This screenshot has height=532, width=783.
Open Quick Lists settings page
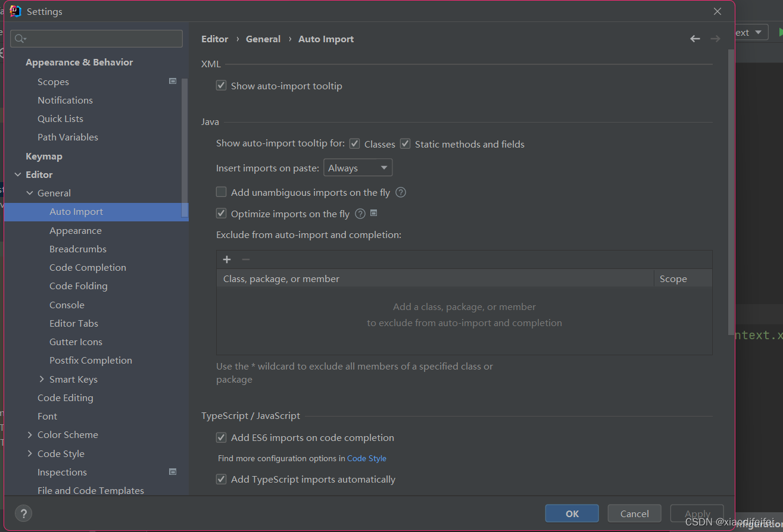pyautogui.click(x=60, y=118)
